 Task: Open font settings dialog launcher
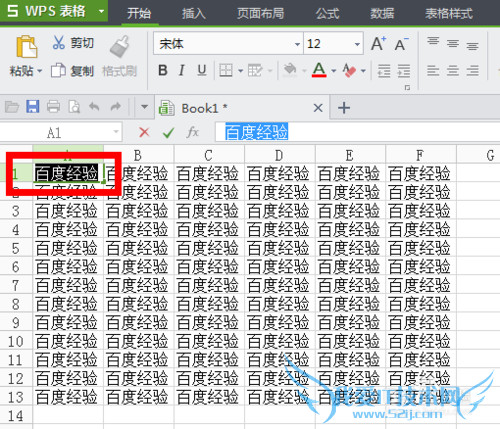[x=407, y=88]
